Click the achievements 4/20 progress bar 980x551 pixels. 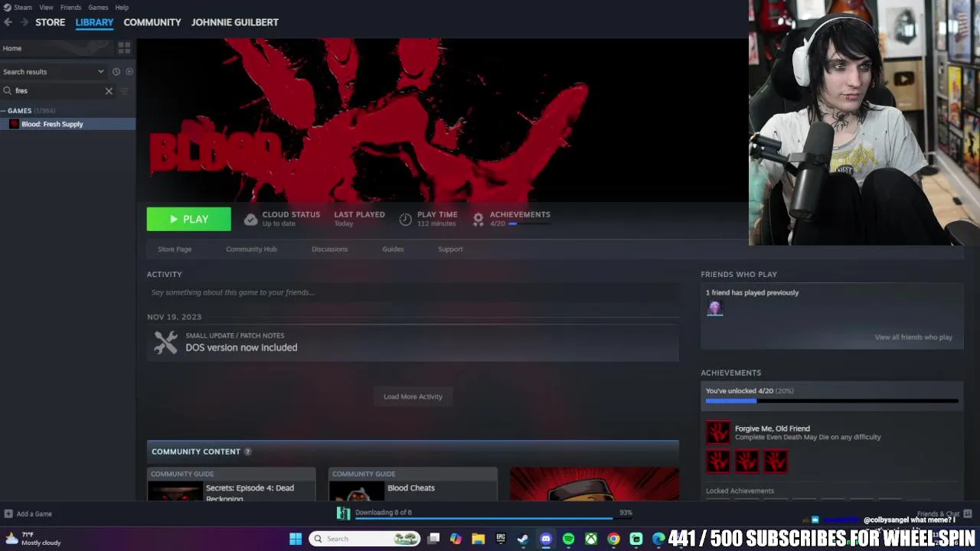tap(831, 400)
